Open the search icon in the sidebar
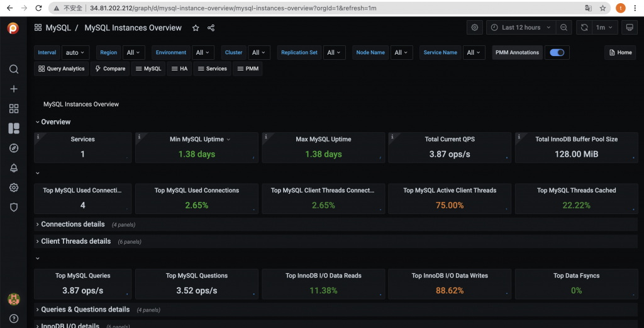Screen dimensions: 644x328 click(14, 69)
